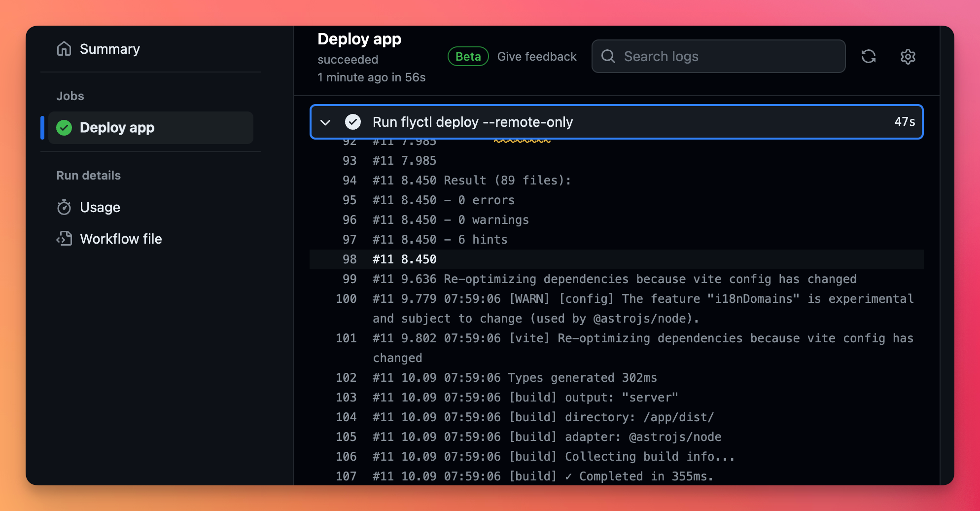Image resolution: width=980 pixels, height=511 pixels.
Task: Open the Give feedback link
Action: 536,57
